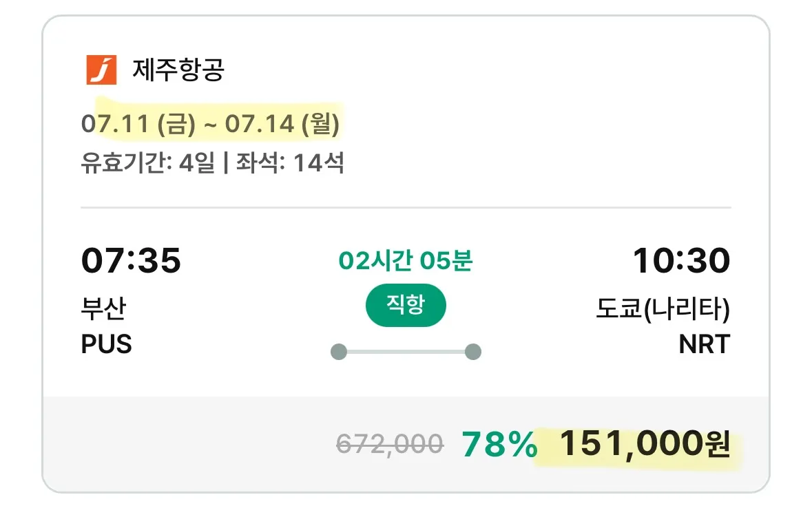Click the 좌석: 14석 seat count
Image resolution: width=812 pixels, height=517 pixels.
tap(290, 163)
